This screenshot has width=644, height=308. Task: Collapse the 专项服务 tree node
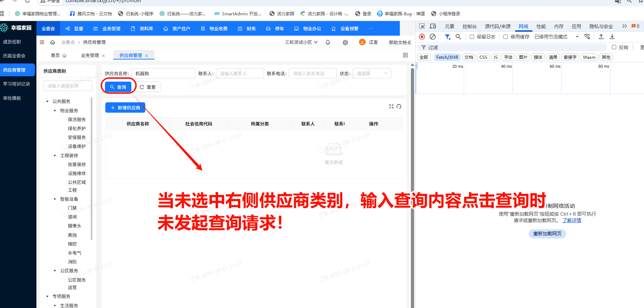coord(47,297)
